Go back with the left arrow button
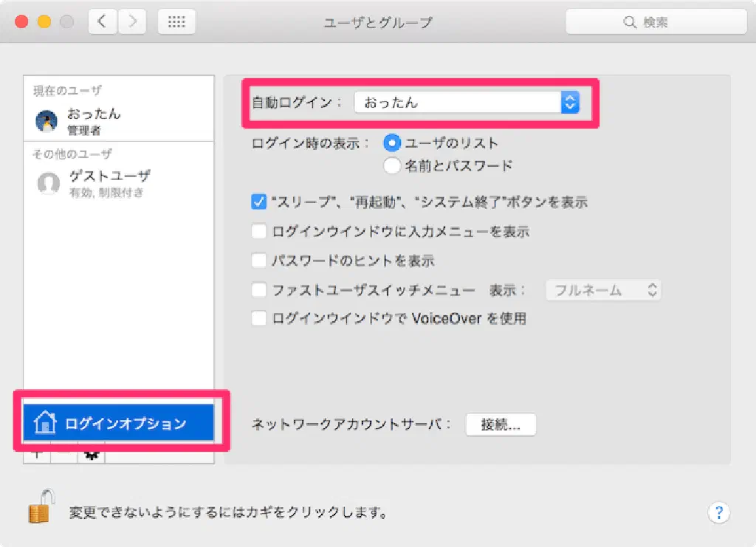 (102, 22)
